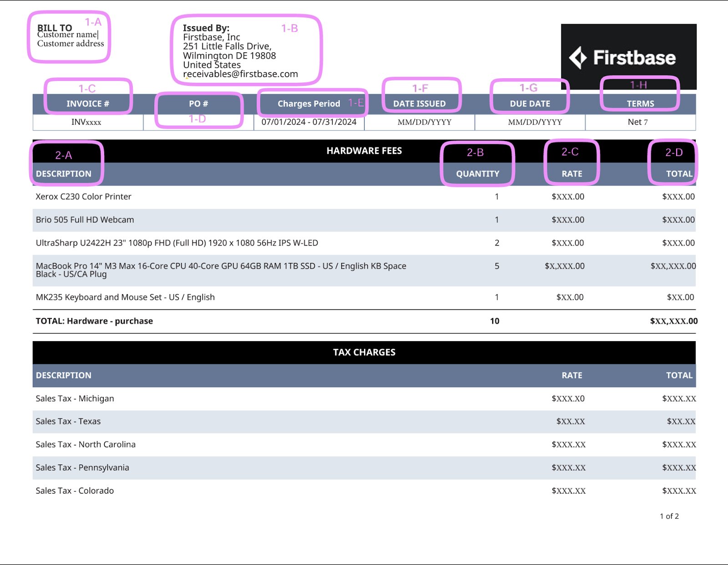
Task: Click MM/DD/YYYY under DUE DATE
Action: pyautogui.click(x=535, y=122)
